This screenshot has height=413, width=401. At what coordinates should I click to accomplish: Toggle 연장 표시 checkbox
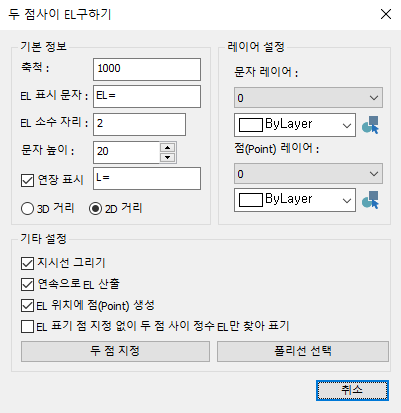click(x=27, y=180)
